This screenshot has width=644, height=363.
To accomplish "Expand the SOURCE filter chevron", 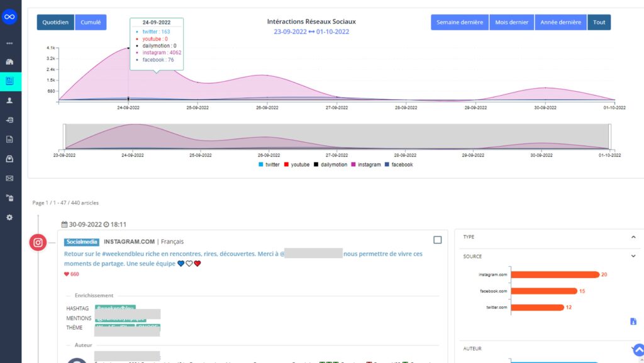I will tap(633, 256).
